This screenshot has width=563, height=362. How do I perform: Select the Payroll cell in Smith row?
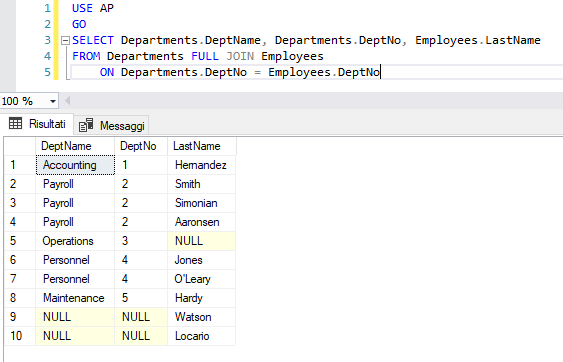pyautogui.click(x=75, y=184)
